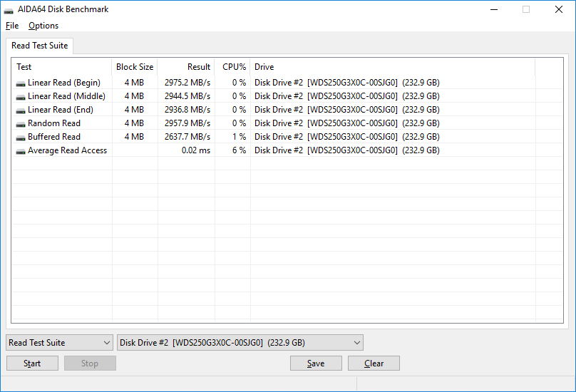Sort by the CPU% column header

point(232,67)
